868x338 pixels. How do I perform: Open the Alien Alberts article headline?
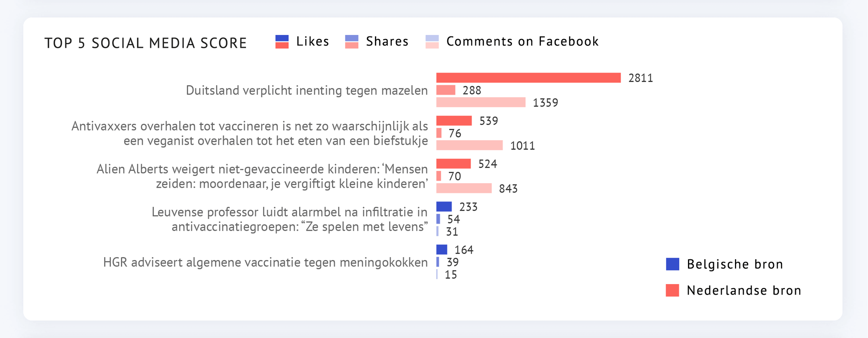(262, 176)
